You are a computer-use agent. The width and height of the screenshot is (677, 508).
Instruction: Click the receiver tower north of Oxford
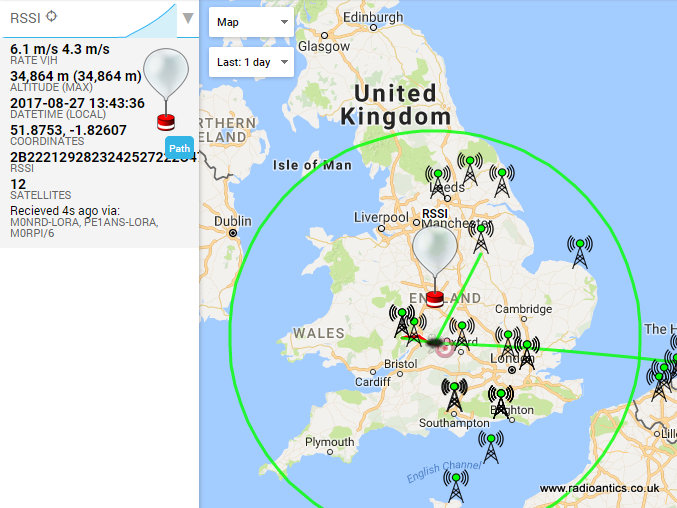462,334
